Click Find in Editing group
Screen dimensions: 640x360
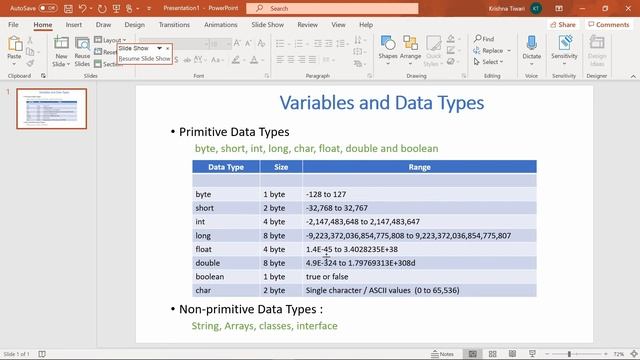pyautogui.click(x=484, y=39)
